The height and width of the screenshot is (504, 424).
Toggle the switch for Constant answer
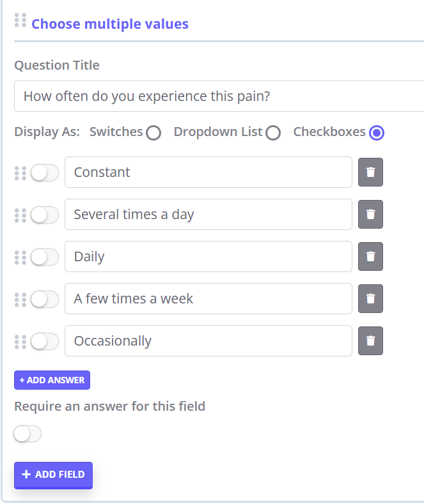pos(45,173)
